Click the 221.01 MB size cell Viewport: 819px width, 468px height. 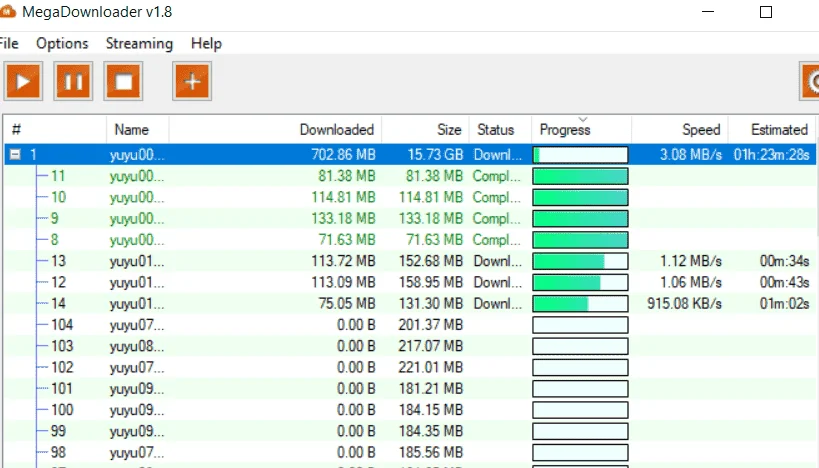[x=431, y=367]
